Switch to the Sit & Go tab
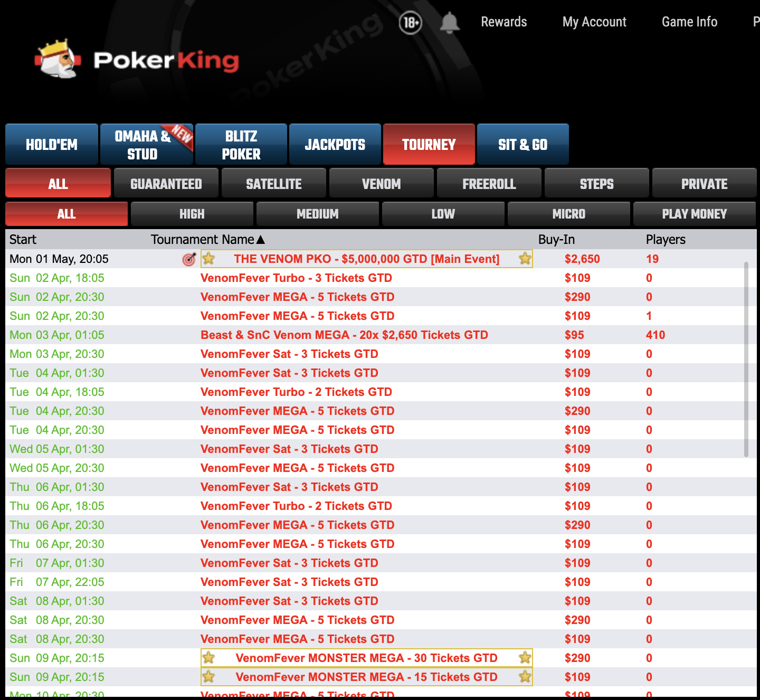This screenshot has height=700, width=760. [x=522, y=145]
